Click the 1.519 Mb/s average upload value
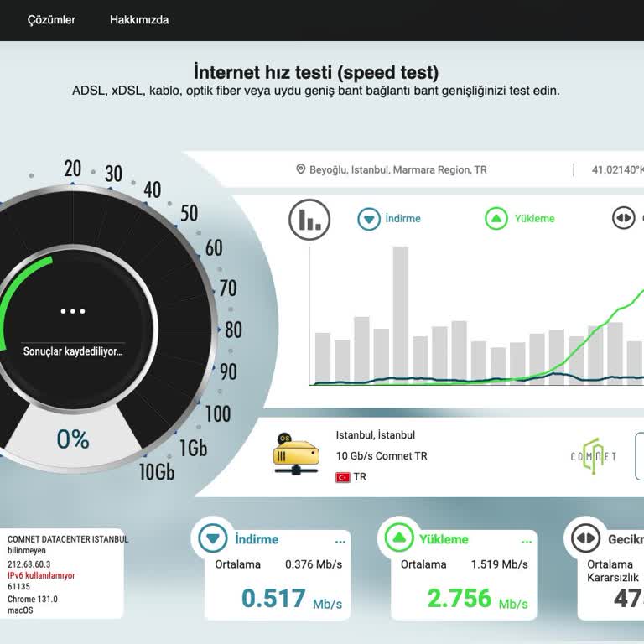Image resolution: width=644 pixels, height=644 pixels. tap(500, 564)
